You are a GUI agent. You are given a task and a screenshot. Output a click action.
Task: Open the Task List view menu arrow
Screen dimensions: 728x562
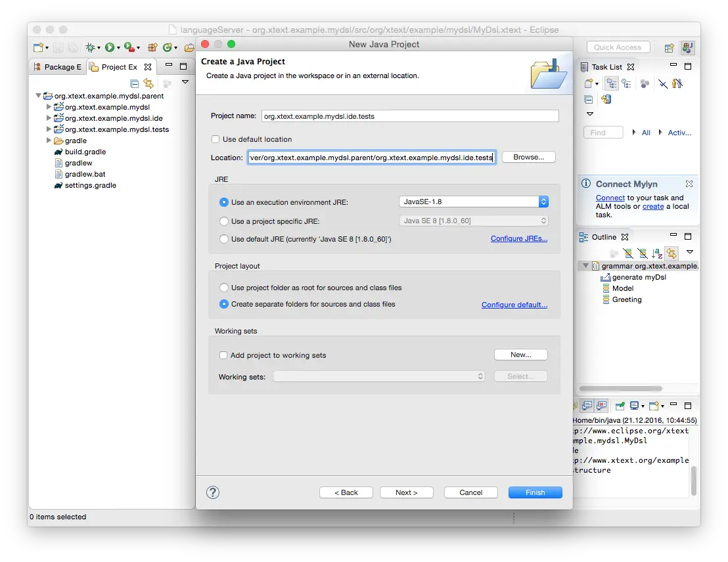point(589,114)
